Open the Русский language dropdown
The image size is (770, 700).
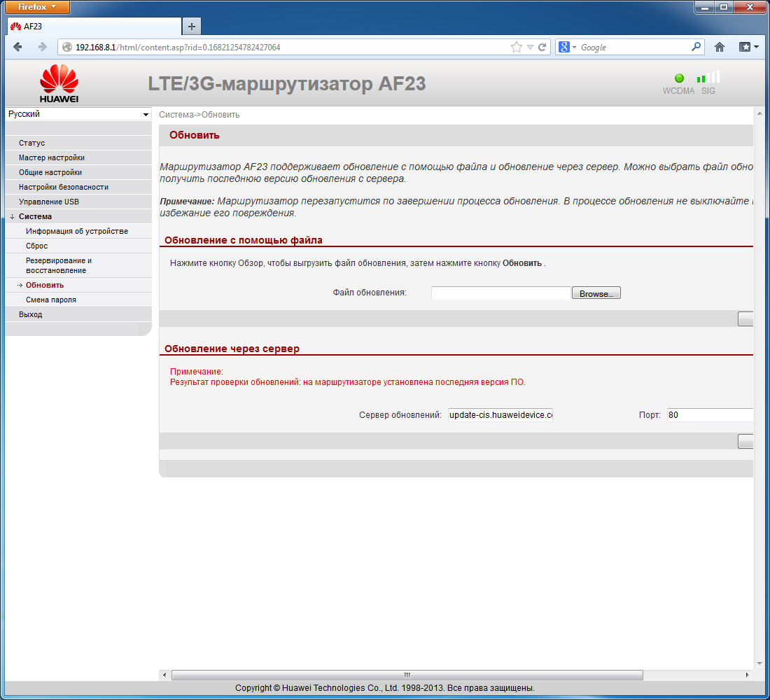coord(78,114)
